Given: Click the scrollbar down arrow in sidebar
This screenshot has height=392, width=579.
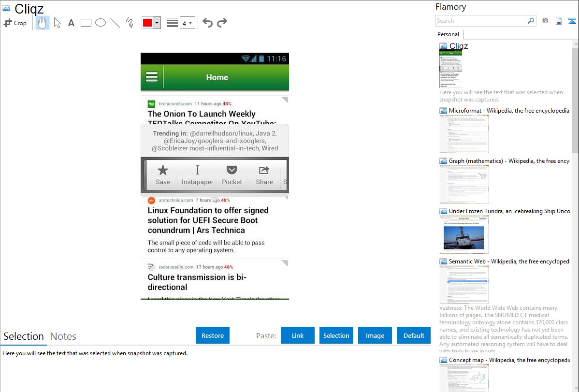Looking at the screenshot, I should click(575, 388).
